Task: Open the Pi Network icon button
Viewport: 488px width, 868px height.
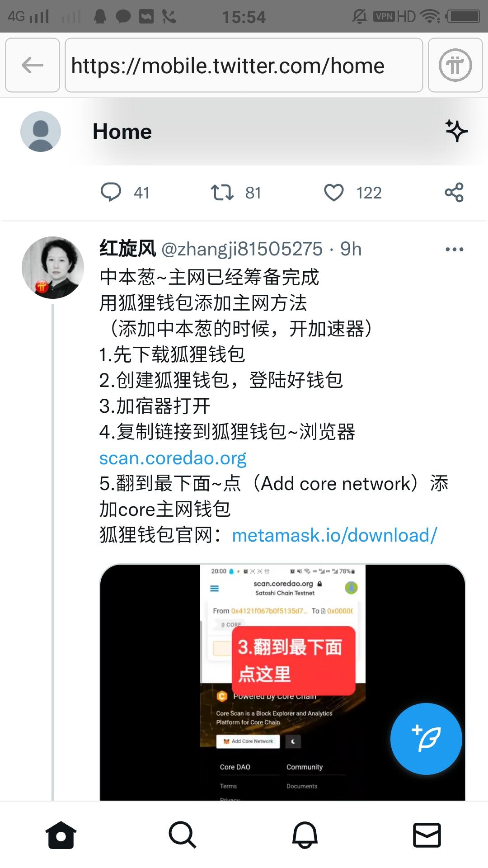Action: point(455,65)
